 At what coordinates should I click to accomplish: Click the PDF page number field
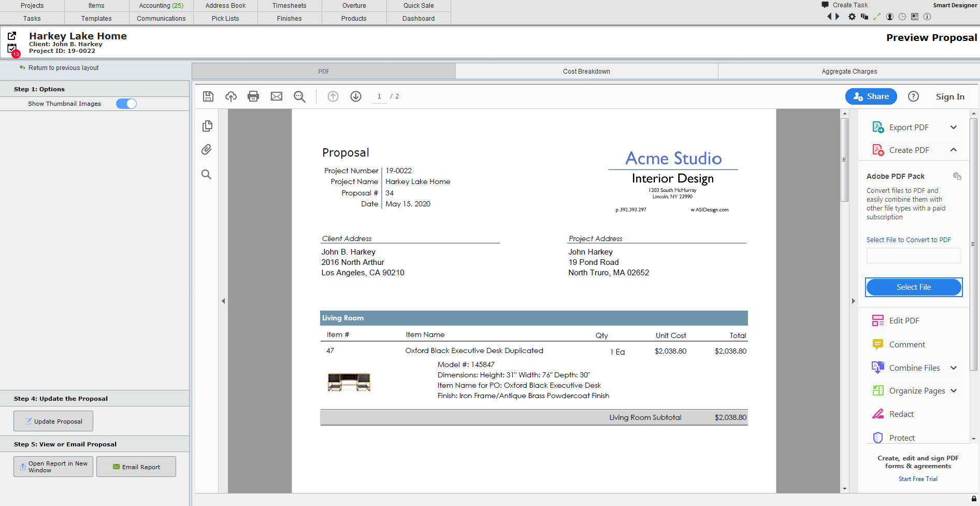(x=379, y=96)
